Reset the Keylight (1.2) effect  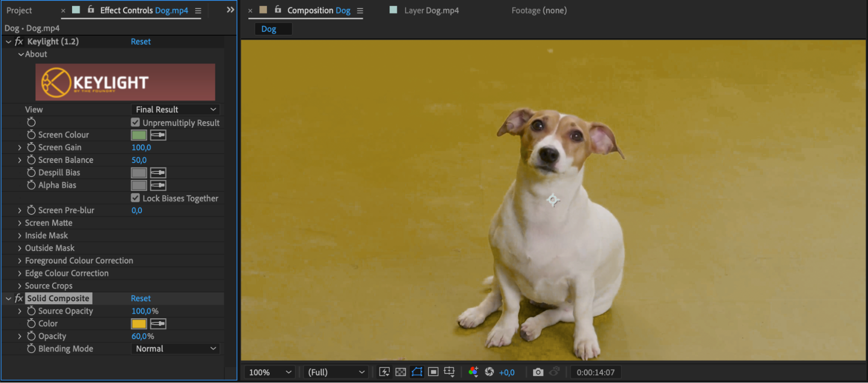coord(141,42)
